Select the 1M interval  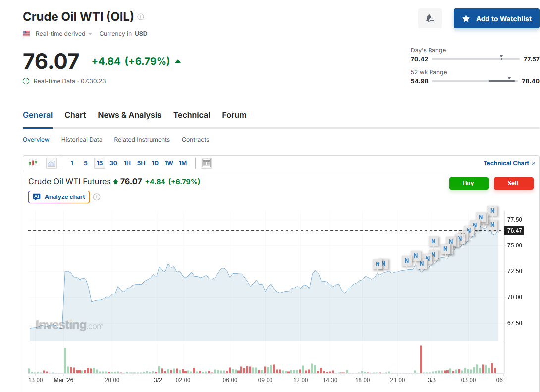click(x=183, y=163)
